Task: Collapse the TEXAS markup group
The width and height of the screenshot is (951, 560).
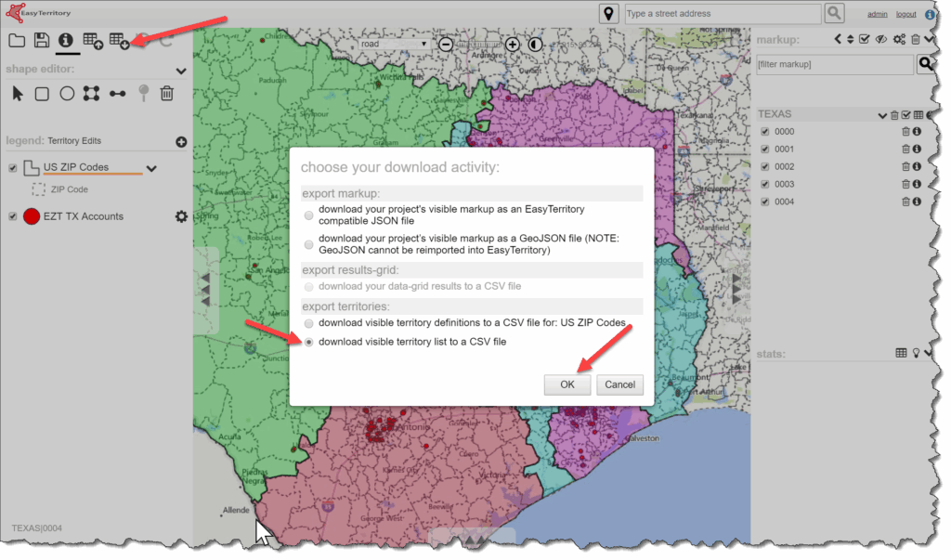Action: (x=882, y=115)
